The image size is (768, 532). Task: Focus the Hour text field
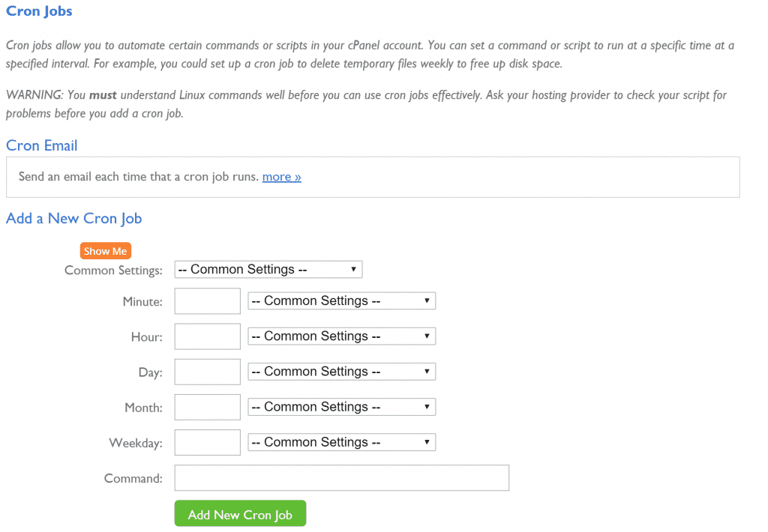(x=208, y=336)
